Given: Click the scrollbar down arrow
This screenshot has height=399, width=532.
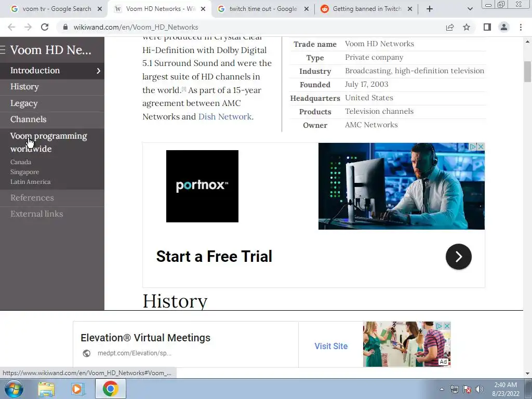Looking at the screenshot, I should pyautogui.click(x=528, y=374).
